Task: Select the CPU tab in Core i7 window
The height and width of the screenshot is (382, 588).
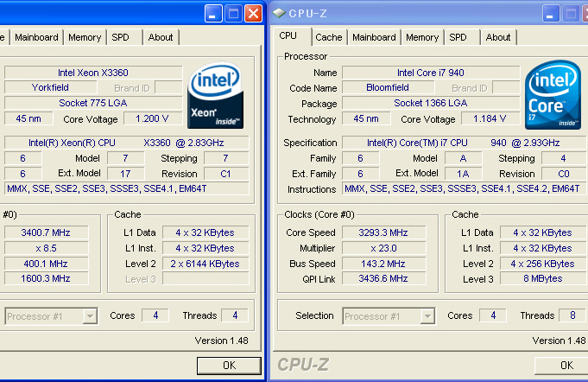Action: (288, 36)
